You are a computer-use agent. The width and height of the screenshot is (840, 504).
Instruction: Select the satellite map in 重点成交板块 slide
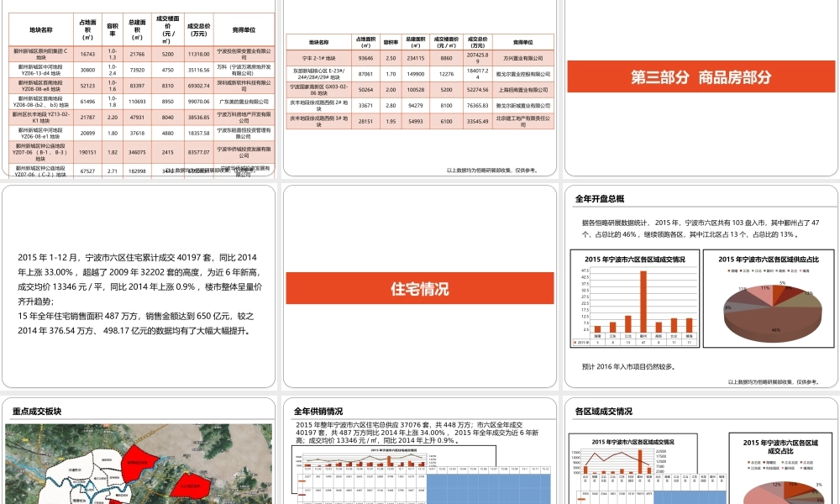(139, 464)
